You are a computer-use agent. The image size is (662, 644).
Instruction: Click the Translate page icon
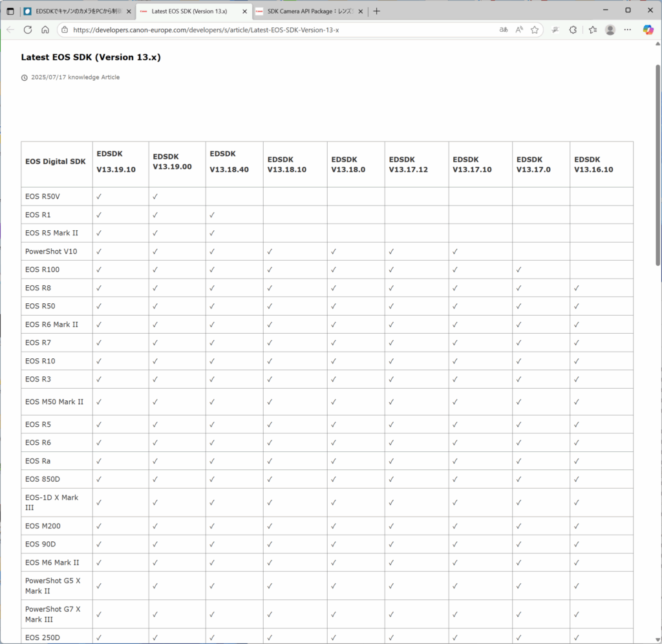pos(504,30)
